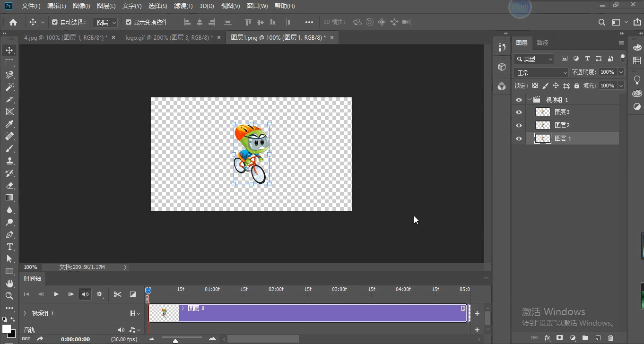Open the Creative Cloud Libraries icon

pyautogui.click(x=637, y=94)
